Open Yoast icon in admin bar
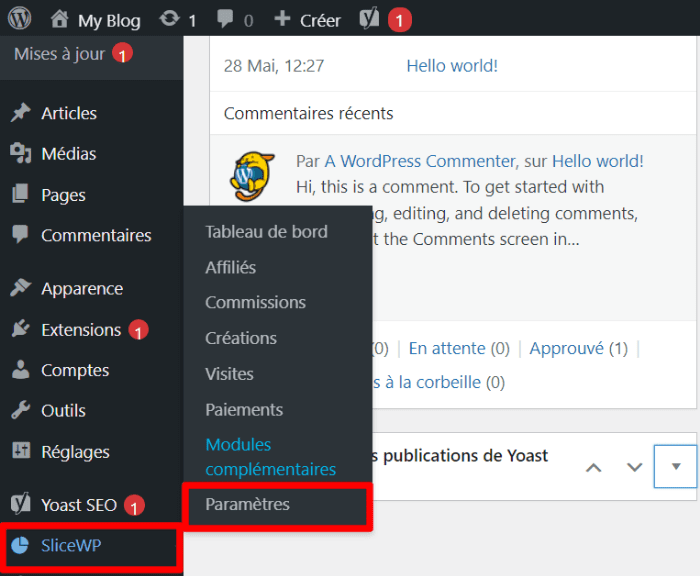 (369, 19)
